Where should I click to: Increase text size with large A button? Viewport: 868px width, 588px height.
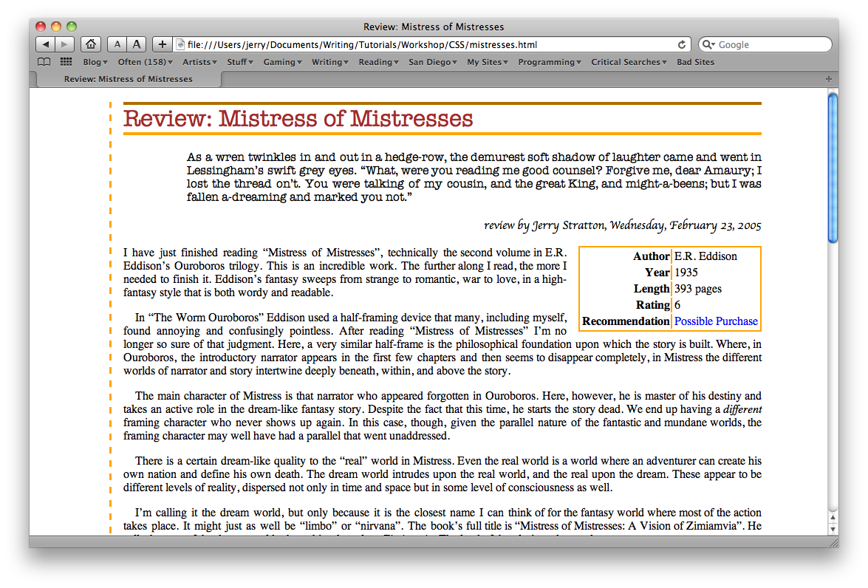pyautogui.click(x=137, y=45)
